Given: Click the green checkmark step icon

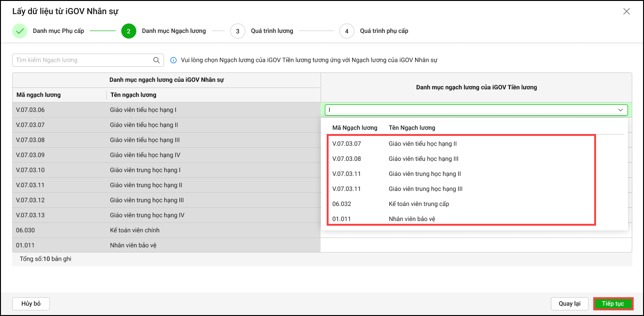Looking at the screenshot, I should (x=20, y=31).
